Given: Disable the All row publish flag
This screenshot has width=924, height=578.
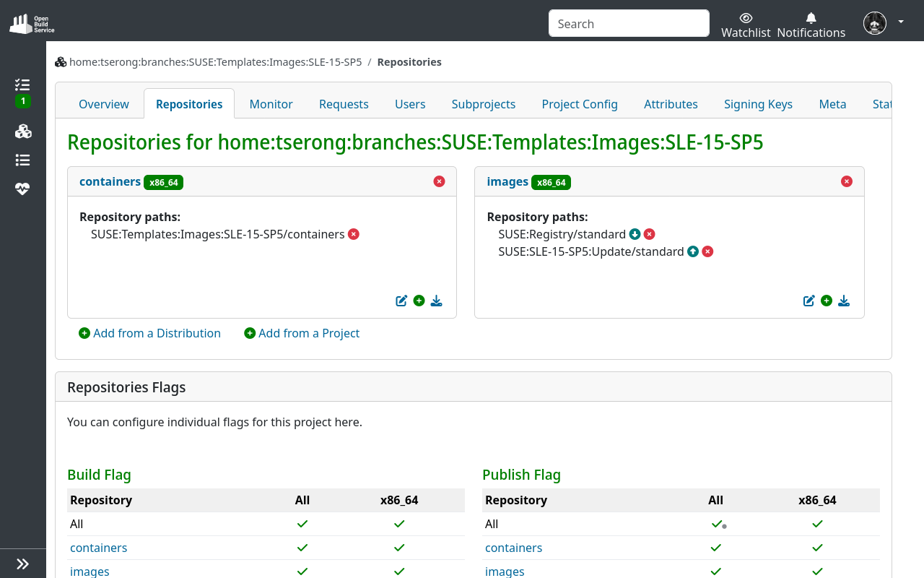Looking at the screenshot, I should tap(715, 524).
